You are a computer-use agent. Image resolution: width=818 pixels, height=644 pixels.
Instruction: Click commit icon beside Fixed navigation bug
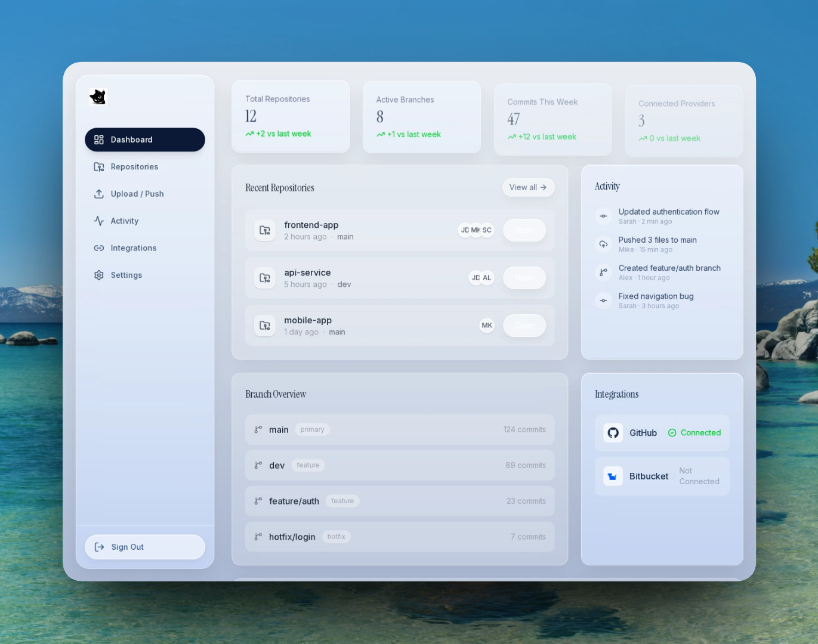603,301
